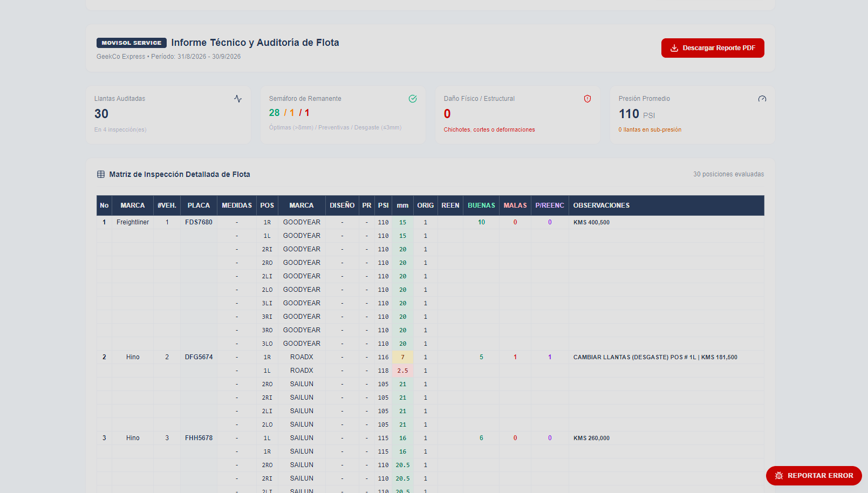Viewport: 868px width, 493px height.
Task: Click the 30 posiciones evaluadas label
Action: [x=728, y=174]
